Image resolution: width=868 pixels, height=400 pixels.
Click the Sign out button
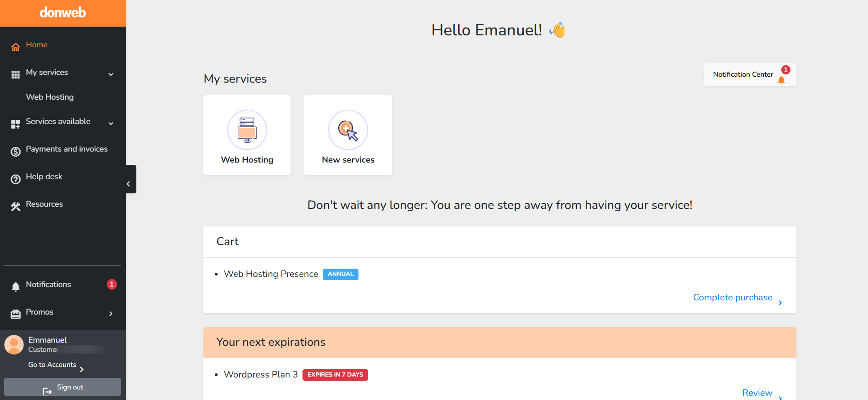tap(62, 387)
